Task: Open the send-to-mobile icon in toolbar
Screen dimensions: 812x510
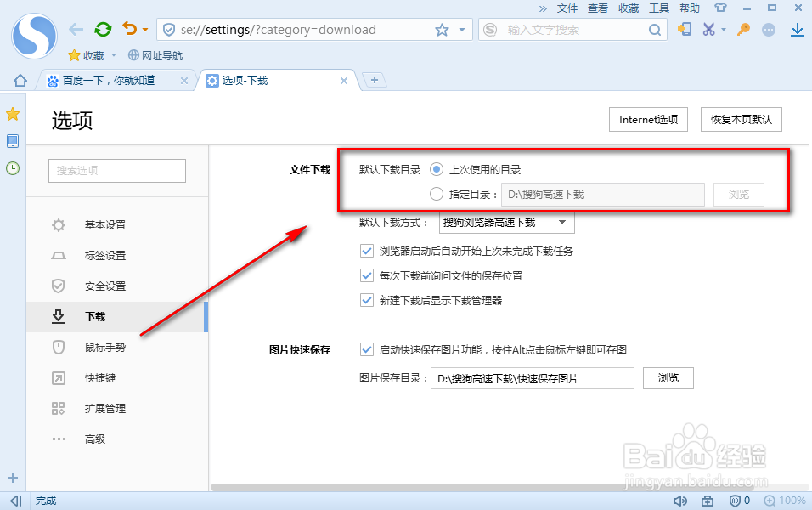Action: point(684,29)
